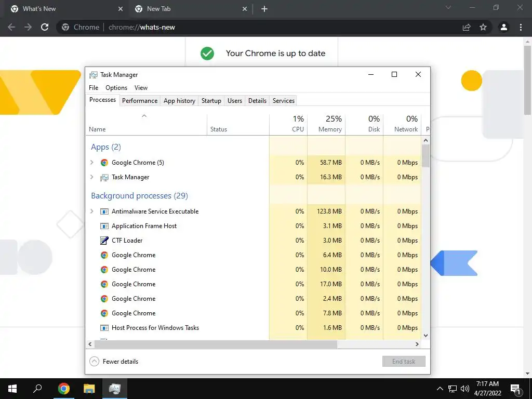Viewport: 532px width, 399px height.
Task: Click the Task Manager icon in Apps list
Action: click(x=104, y=177)
